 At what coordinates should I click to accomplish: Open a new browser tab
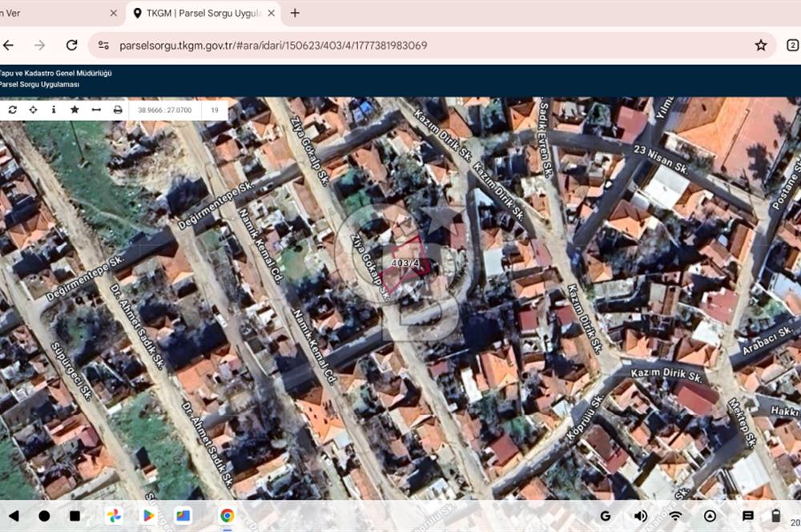pyautogui.click(x=295, y=13)
